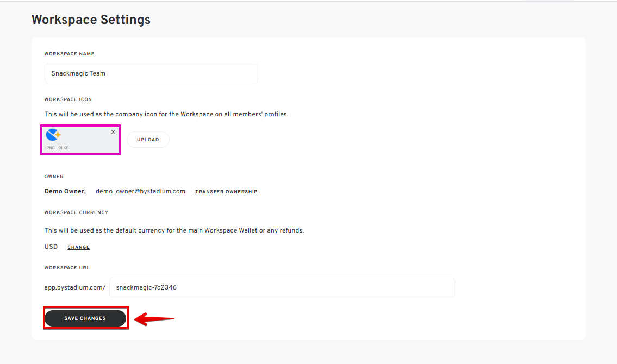Click the WORKSPACE ICON section label
617x364 pixels.
(68, 100)
